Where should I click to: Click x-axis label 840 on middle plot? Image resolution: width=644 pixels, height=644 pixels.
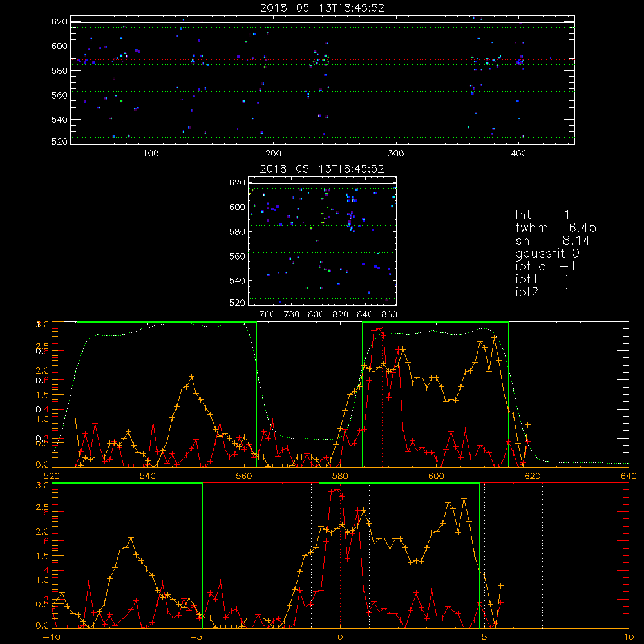[365, 315]
